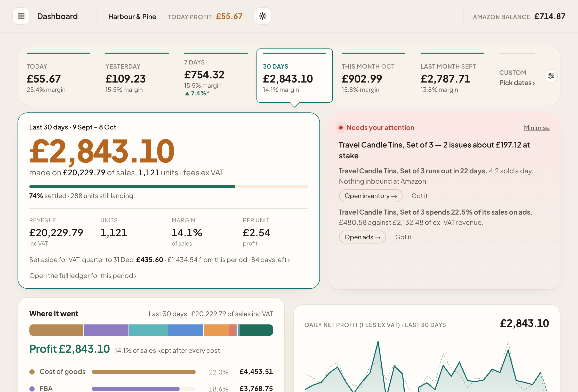This screenshot has height=392, width=578.
Task: Click the red attention status dot
Action: click(x=341, y=128)
